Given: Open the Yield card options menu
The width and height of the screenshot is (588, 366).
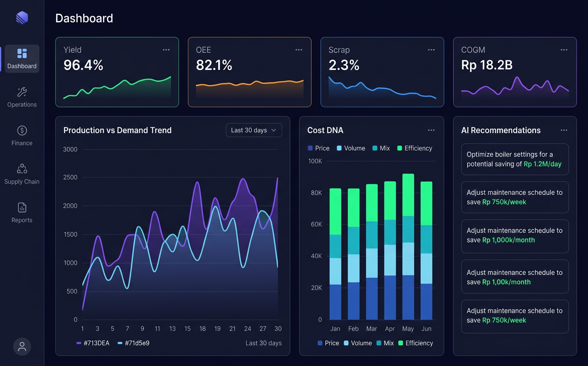Looking at the screenshot, I should (166, 50).
